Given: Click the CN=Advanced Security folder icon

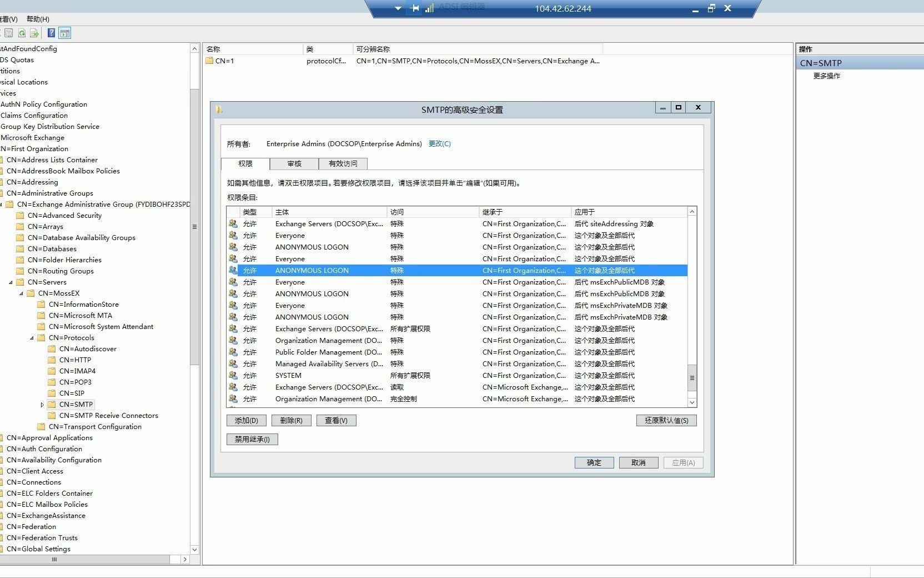Looking at the screenshot, I should pos(20,215).
